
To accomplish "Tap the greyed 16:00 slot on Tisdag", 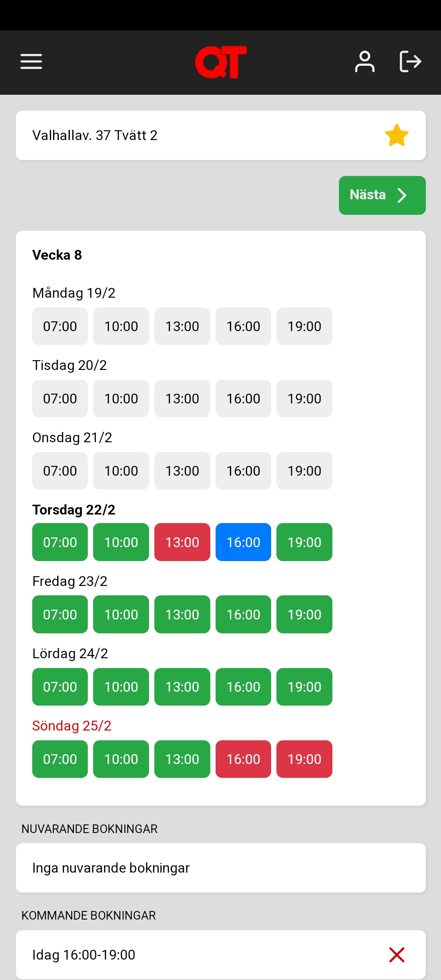I will [243, 399].
